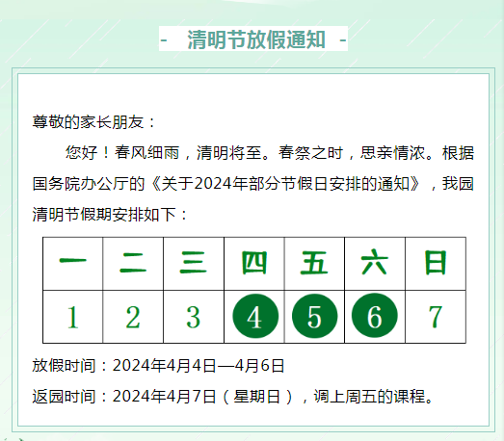This screenshot has width=504, height=441.
Task: Click the phrase 您好！春风细雨
Action: tap(122, 152)
